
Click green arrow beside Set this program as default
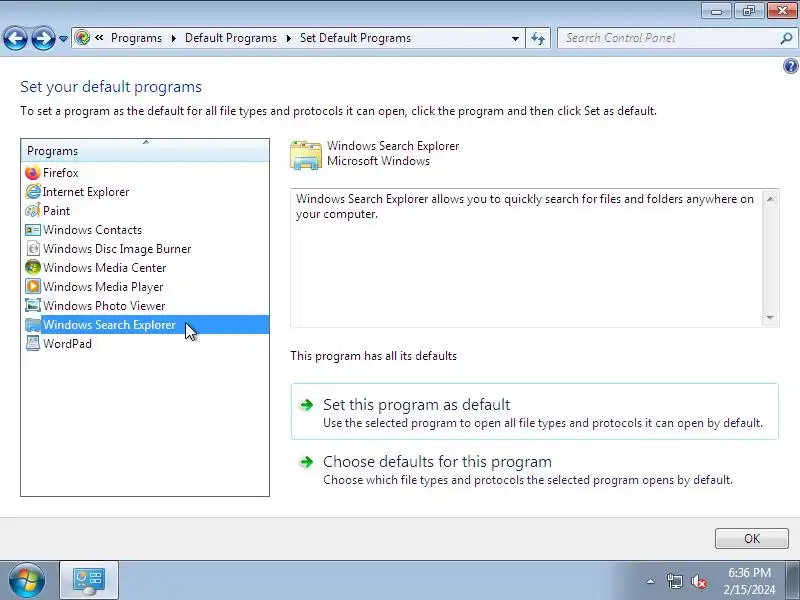(307, 405)
